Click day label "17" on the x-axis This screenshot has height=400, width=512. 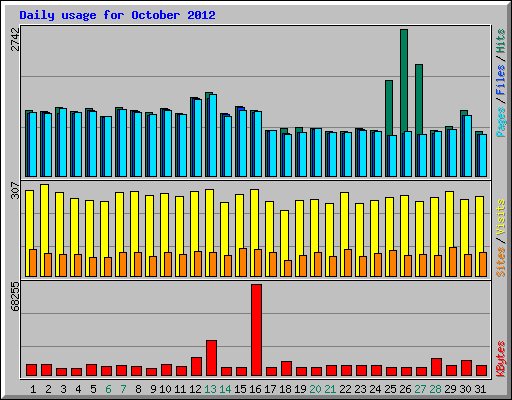tap(270, 389)
